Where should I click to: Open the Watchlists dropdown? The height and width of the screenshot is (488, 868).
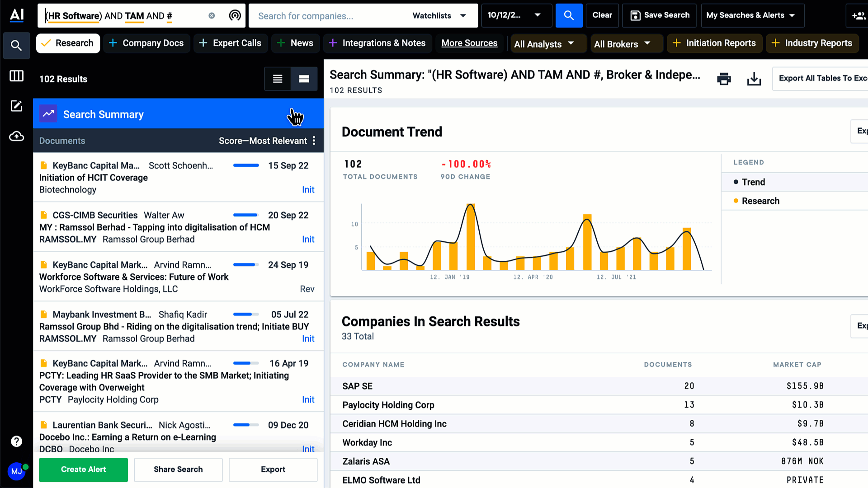pos(439,16)
